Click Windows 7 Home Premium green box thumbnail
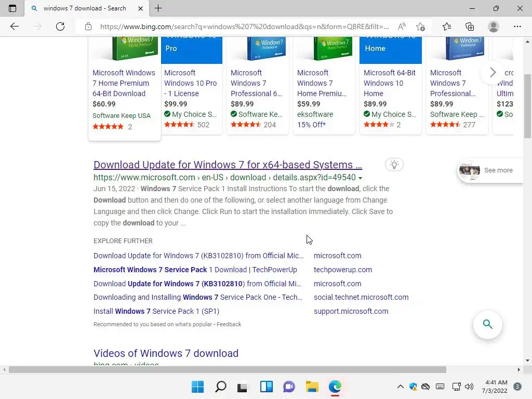The image size is (532, 399). coord(136,48)
